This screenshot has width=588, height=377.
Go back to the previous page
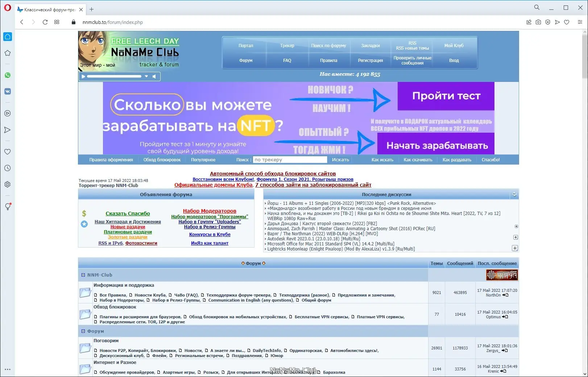(22, 22)
